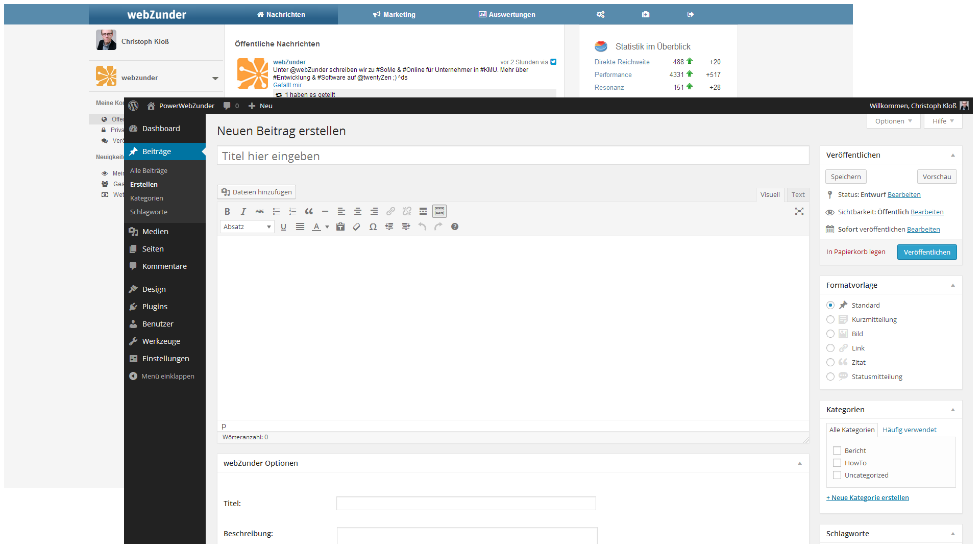The image size is (980, 551).
Task: Insert a special character (Omega icon)
Action: (373, 227)
